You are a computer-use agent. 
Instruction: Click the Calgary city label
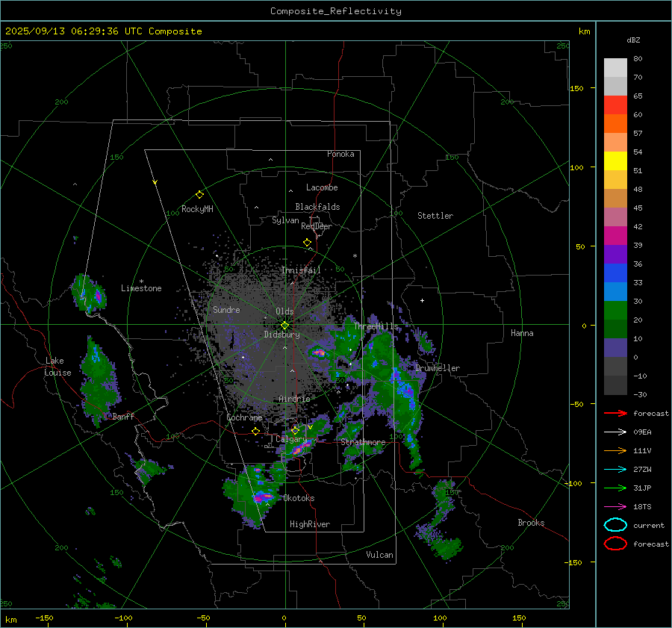tap(291, 439)
